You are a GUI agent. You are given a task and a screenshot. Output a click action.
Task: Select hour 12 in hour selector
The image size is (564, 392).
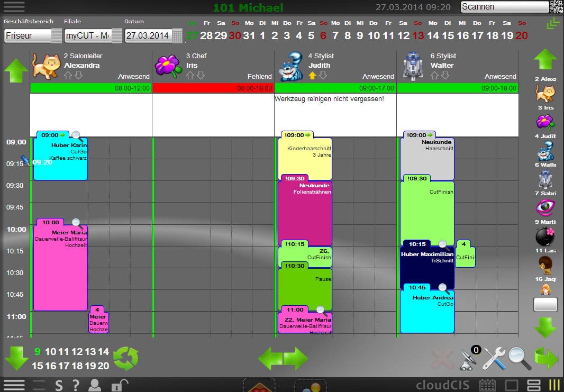pyautogui.click(x=77, y=352)
